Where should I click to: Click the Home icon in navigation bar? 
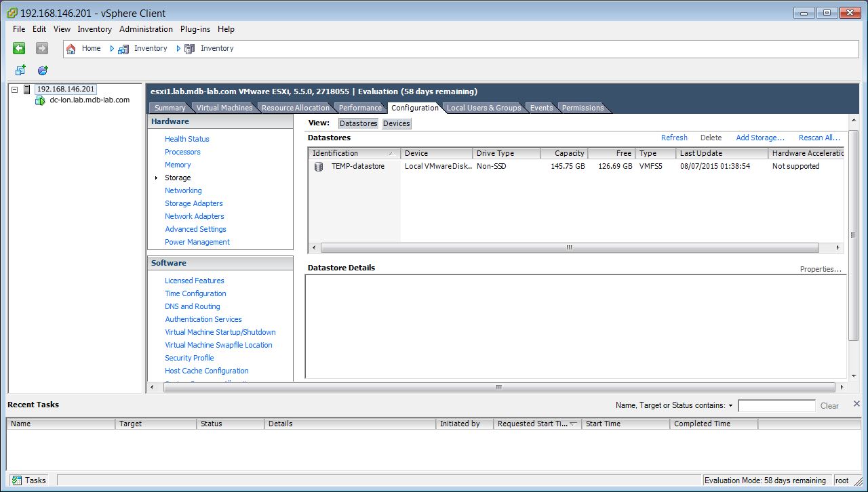click(x=71, y=49)
